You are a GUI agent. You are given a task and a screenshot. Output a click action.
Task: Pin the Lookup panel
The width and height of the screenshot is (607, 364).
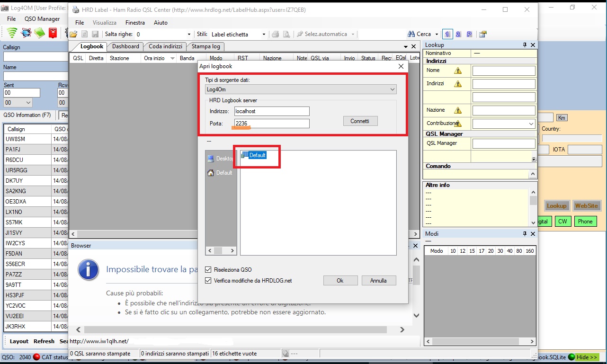(x=525, y=45)
